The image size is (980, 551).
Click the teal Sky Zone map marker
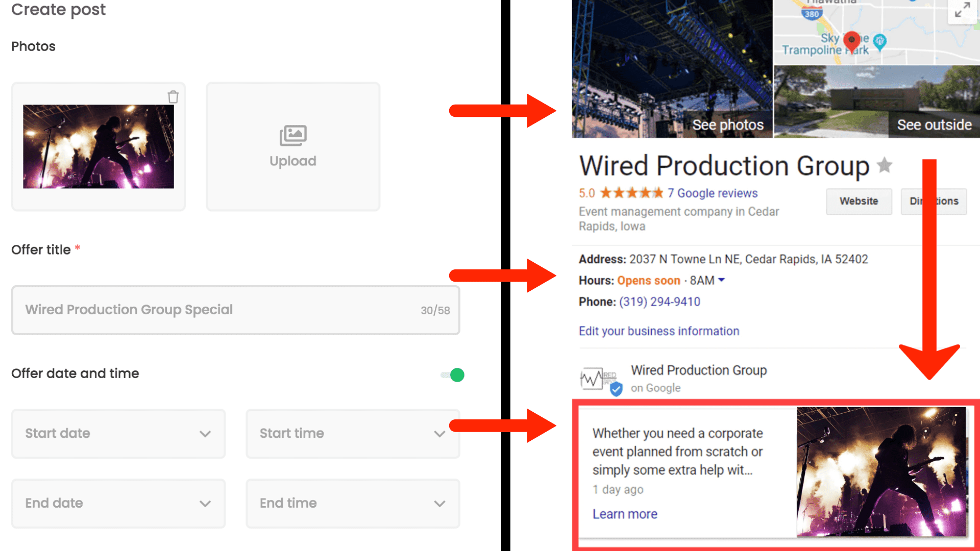[x=879, y=41]
